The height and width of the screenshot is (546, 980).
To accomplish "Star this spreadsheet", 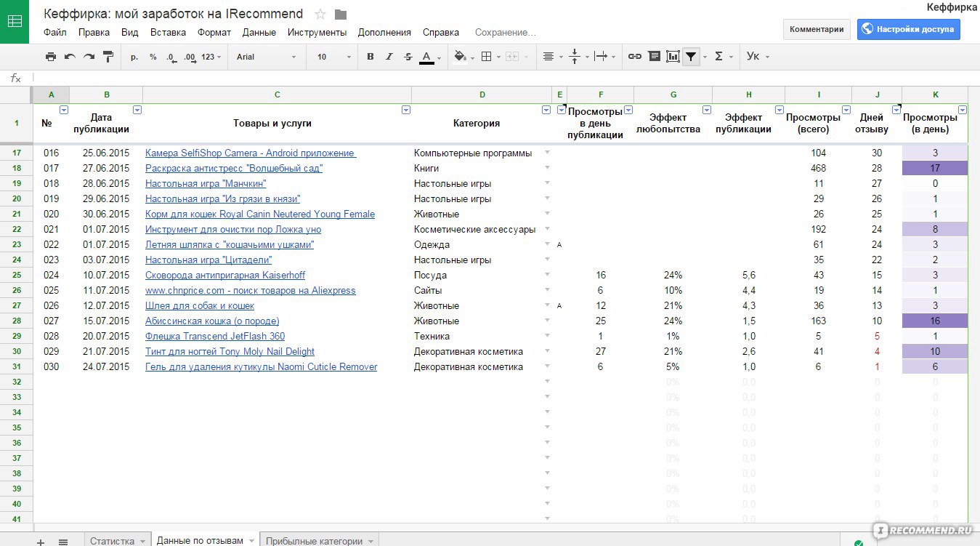I will pyautogui.click(x=320, y=15).
